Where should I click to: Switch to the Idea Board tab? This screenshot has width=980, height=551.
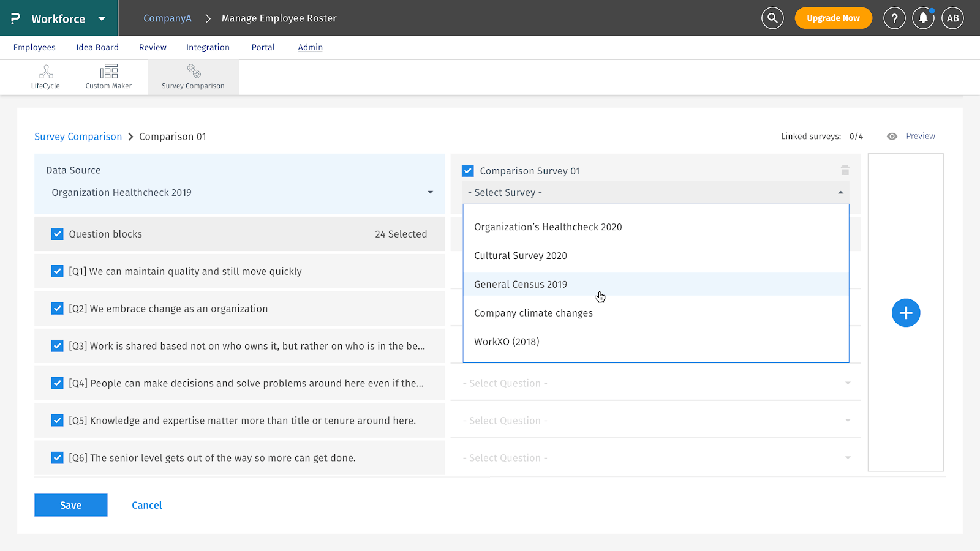[97, 47]
